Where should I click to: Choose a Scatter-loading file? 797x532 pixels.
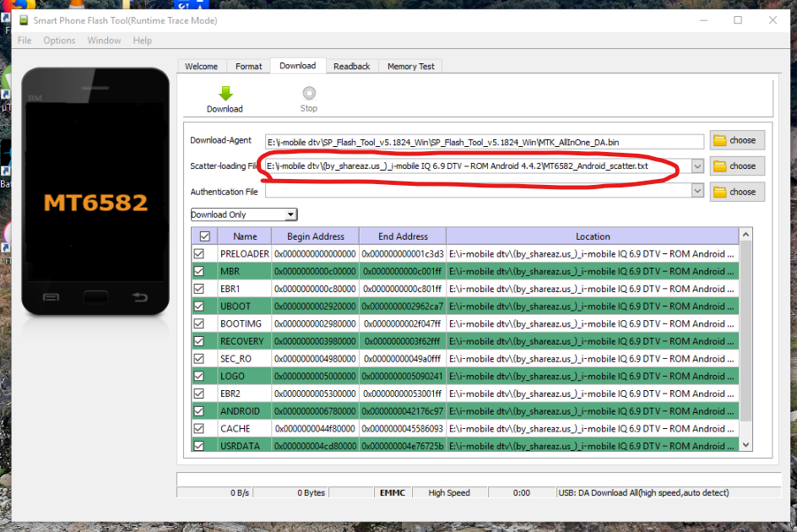pyautogui.click(x=737, y=166)
